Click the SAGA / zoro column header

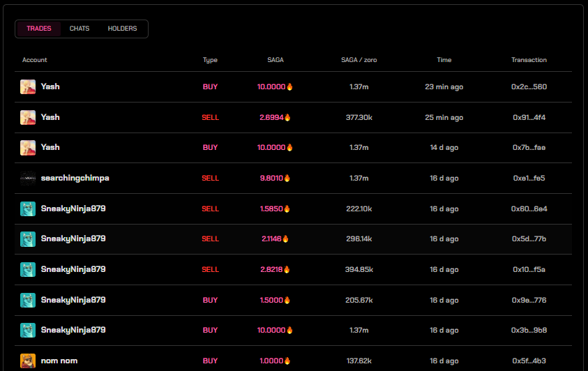359,60
